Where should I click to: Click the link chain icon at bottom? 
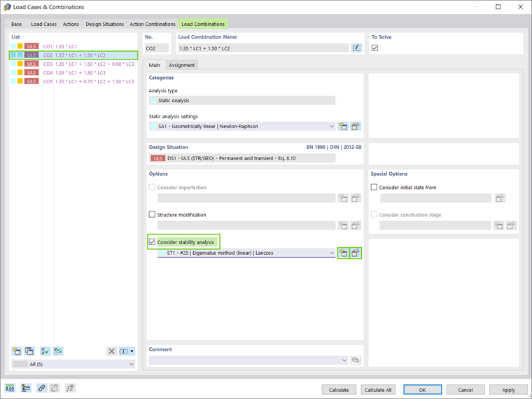click(x=41, y=388)
